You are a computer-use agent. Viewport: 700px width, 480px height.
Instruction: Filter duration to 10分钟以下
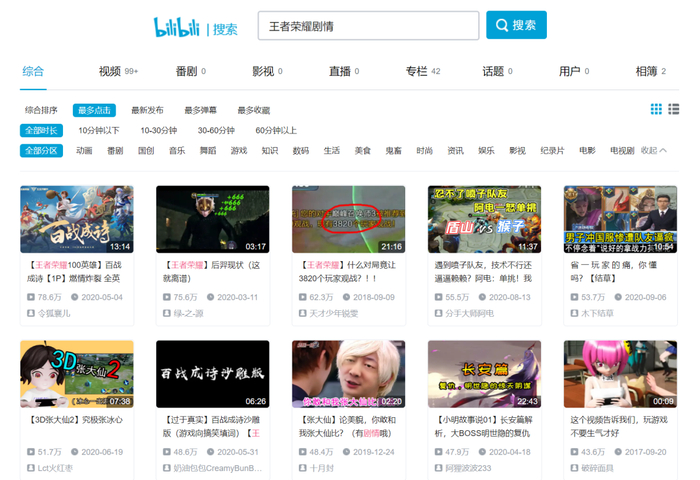click(x=99, y=130)
